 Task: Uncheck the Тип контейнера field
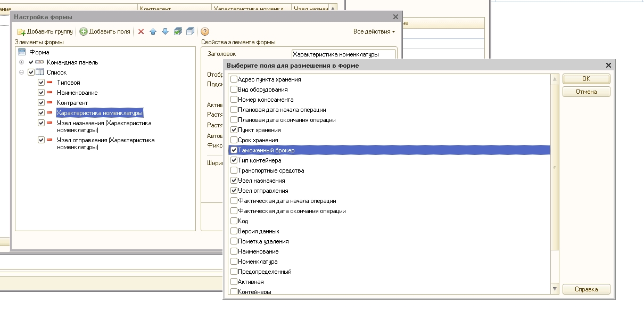click(234, 160)
